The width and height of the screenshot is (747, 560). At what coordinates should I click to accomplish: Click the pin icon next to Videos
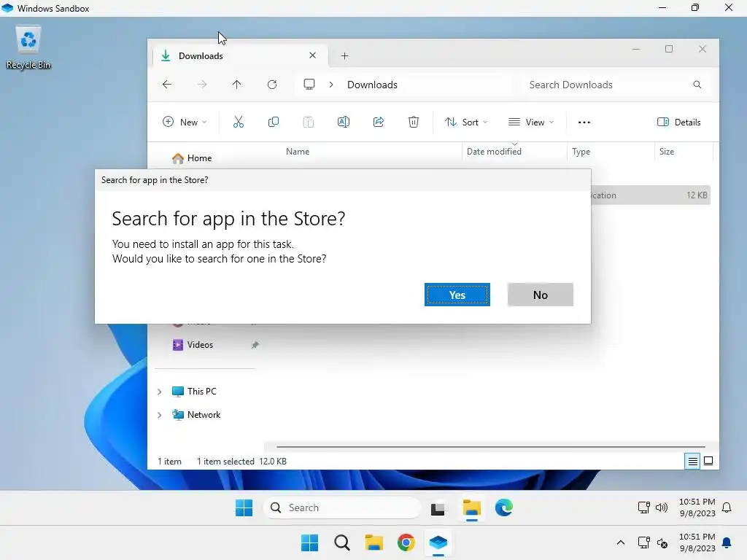(255, 345)
